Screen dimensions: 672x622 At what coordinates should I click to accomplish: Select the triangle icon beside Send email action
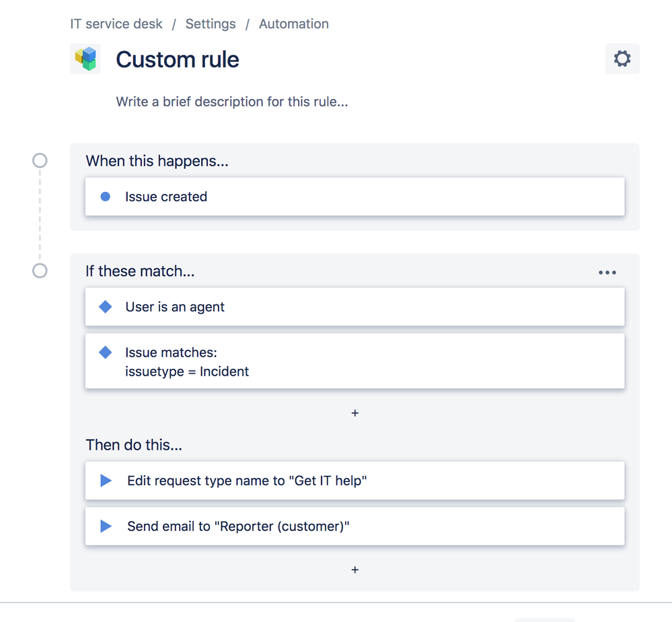pos(106,526)
